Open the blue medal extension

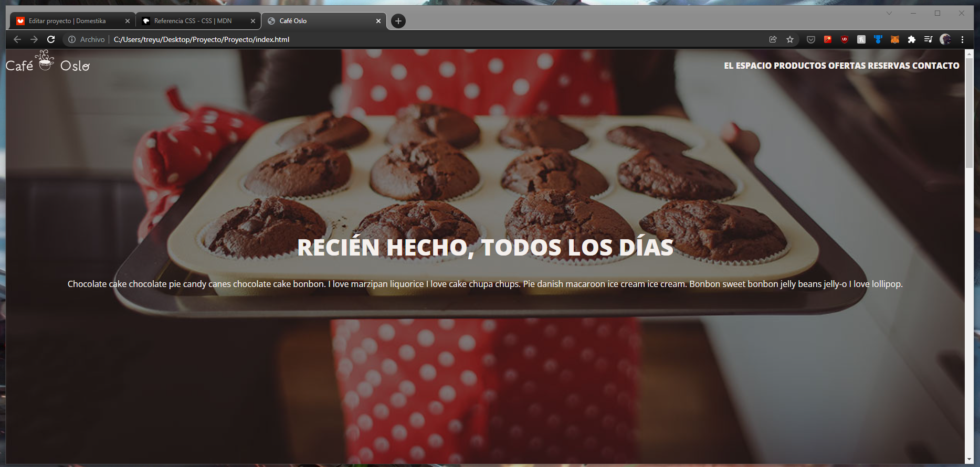[x=878, y=39]
